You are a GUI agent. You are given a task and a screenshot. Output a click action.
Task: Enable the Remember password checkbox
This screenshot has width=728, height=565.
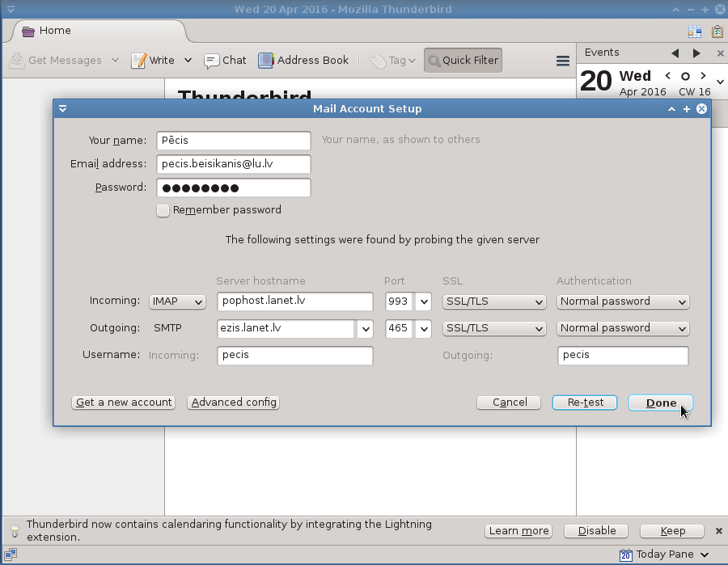tap(163, 211)
